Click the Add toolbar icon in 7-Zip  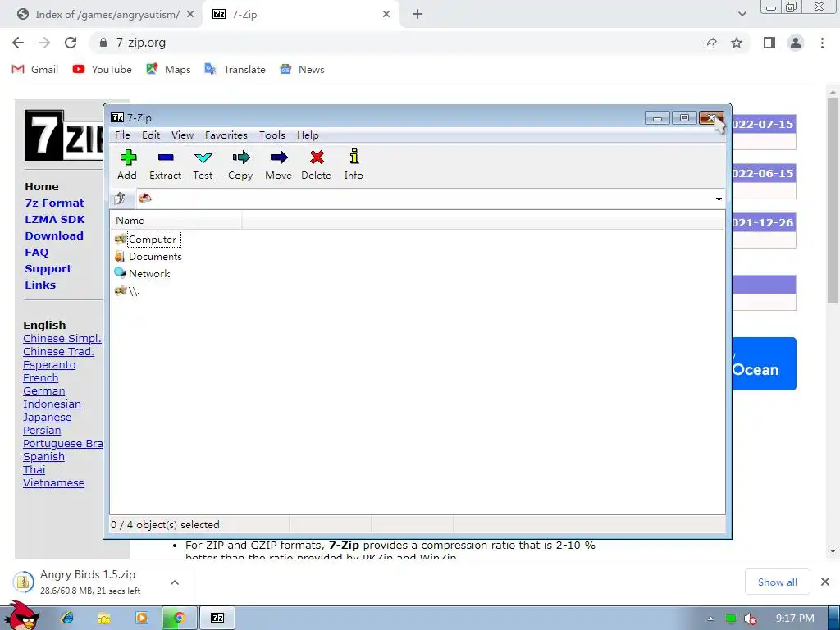click(127, 165)
